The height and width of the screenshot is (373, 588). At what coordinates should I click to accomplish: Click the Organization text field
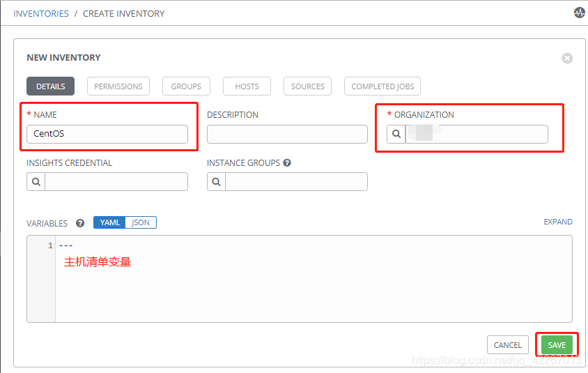pos(477,134)
